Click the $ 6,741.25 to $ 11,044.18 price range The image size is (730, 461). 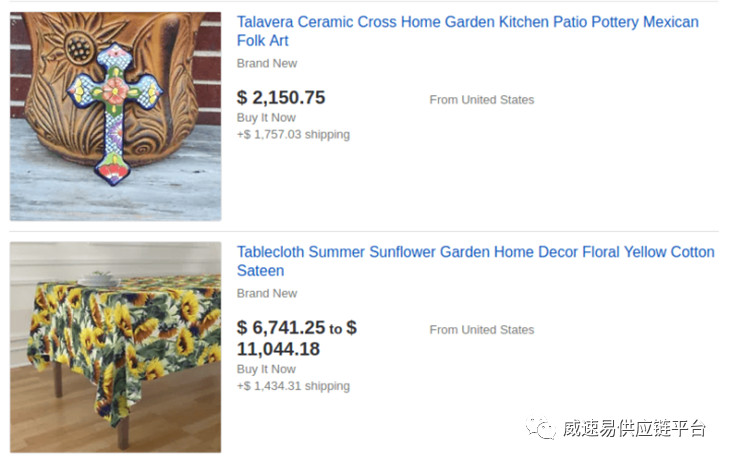coord(297,338)
